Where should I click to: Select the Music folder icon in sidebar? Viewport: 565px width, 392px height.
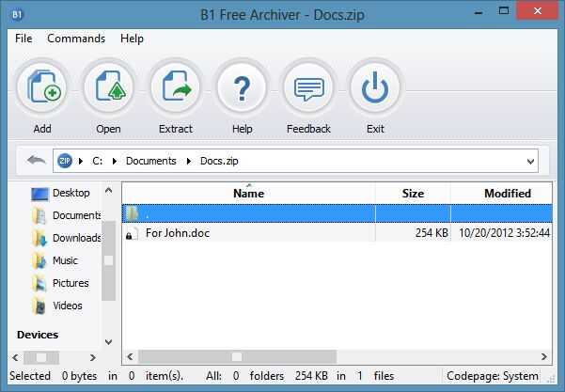click(x=39, y=260)
